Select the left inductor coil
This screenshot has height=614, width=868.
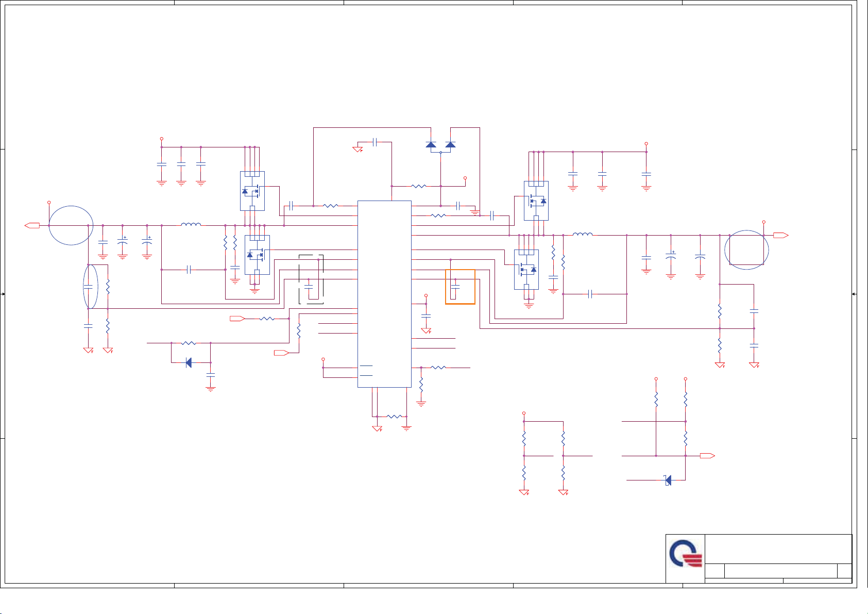(x=191, y=224)
